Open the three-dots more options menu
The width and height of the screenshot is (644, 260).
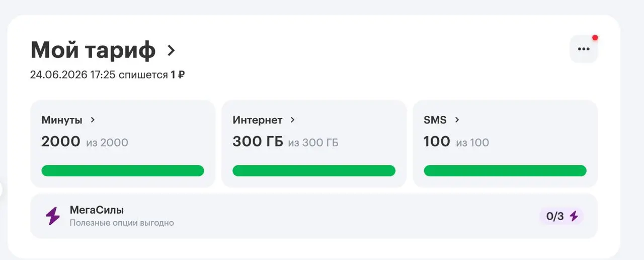point(584,49)
